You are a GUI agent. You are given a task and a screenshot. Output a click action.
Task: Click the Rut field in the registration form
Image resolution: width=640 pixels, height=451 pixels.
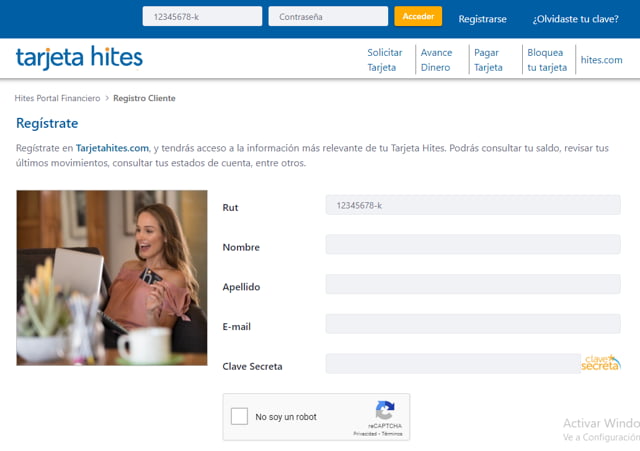(473, 205)
